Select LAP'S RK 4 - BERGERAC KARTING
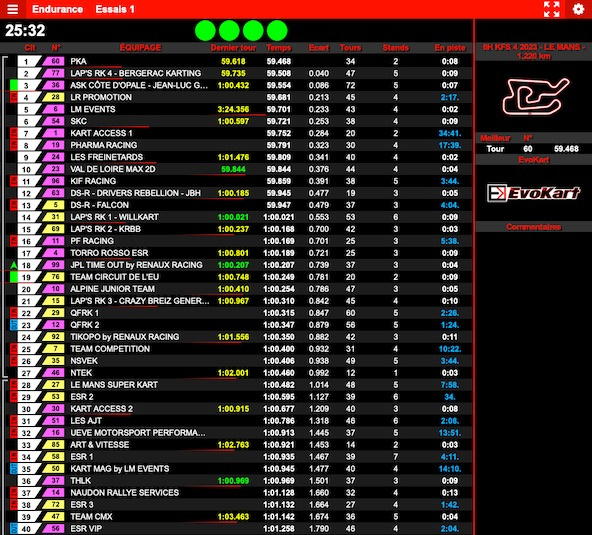 [136, 73]
